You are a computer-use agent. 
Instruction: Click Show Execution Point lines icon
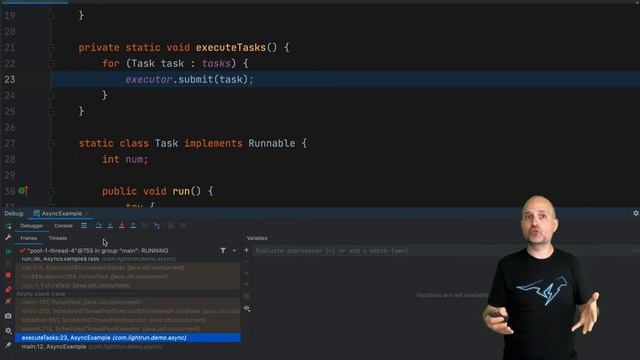pyautogui.click(x=84, y=225)
